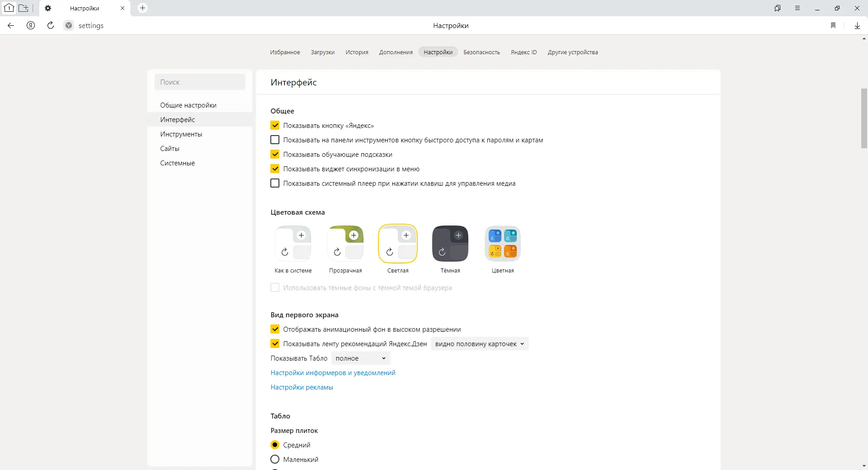The width and height of the screenshot is (868, 470).
Task: Select the "Маленький" tile size radio button
Action: (275, 460)
